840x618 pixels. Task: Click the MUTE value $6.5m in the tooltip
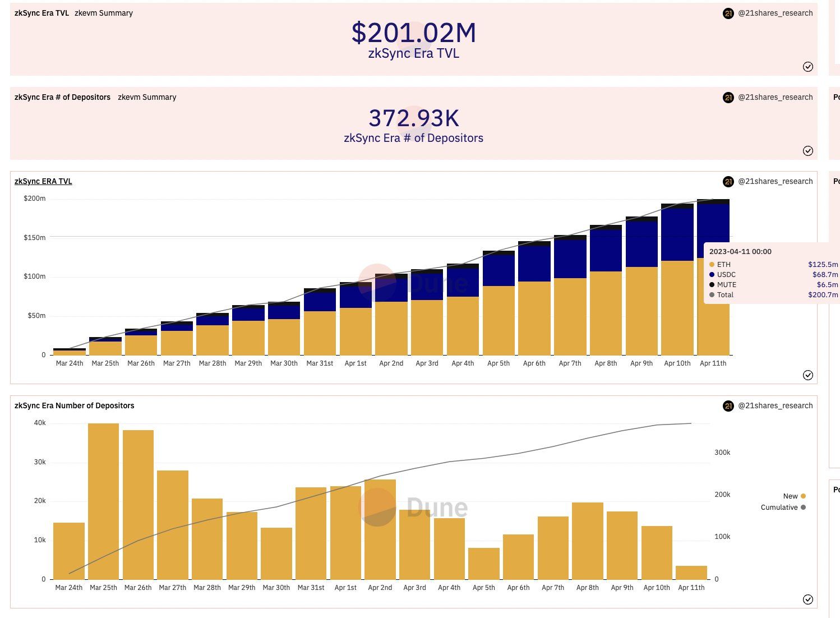tap(828, 285)
